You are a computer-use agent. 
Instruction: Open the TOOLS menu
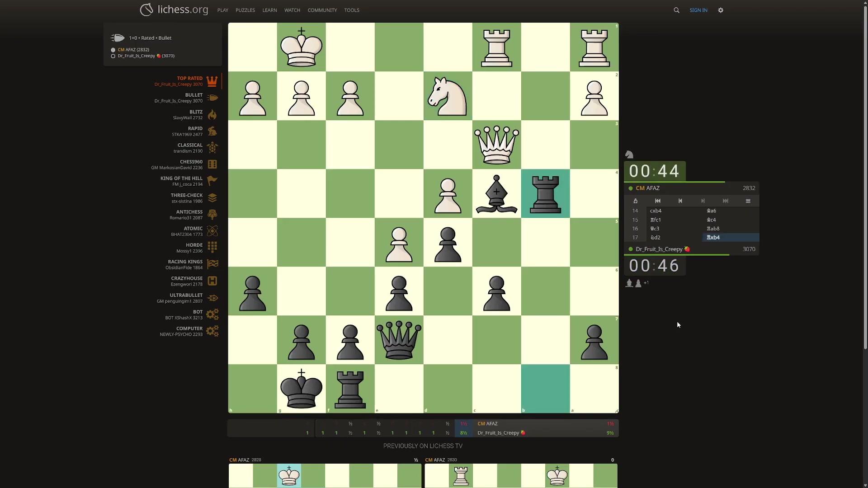coord(351,10)
